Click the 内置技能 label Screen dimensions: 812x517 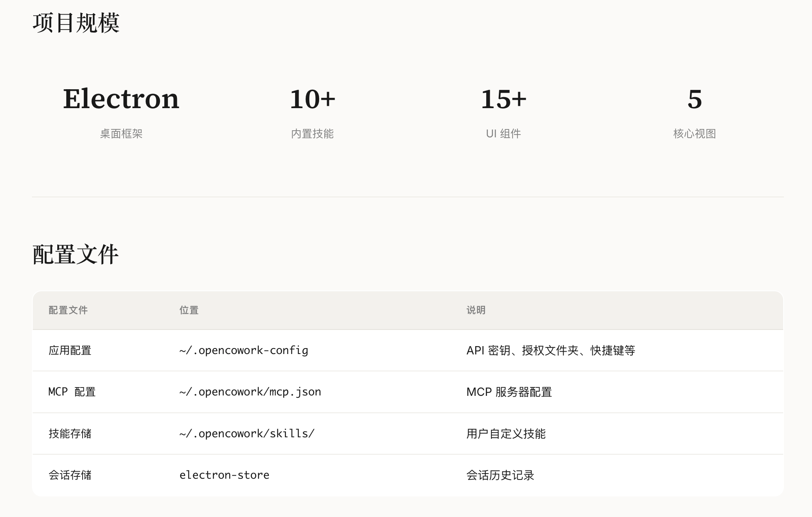tap(312, 134)
